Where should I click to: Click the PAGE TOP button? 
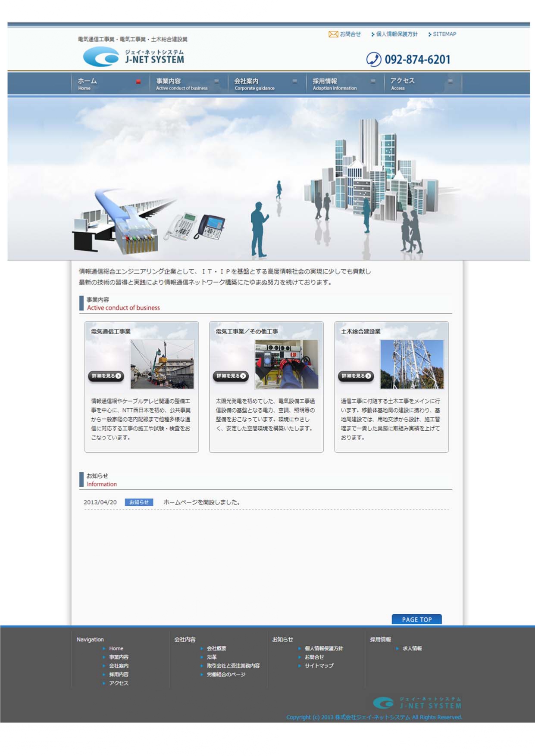pyautogui.click(x=416, y=619)
